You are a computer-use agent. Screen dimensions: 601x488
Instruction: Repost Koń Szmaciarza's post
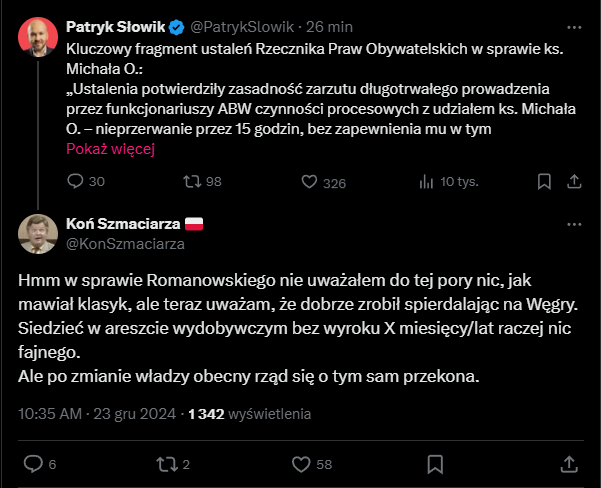click(x=165, y=464)
